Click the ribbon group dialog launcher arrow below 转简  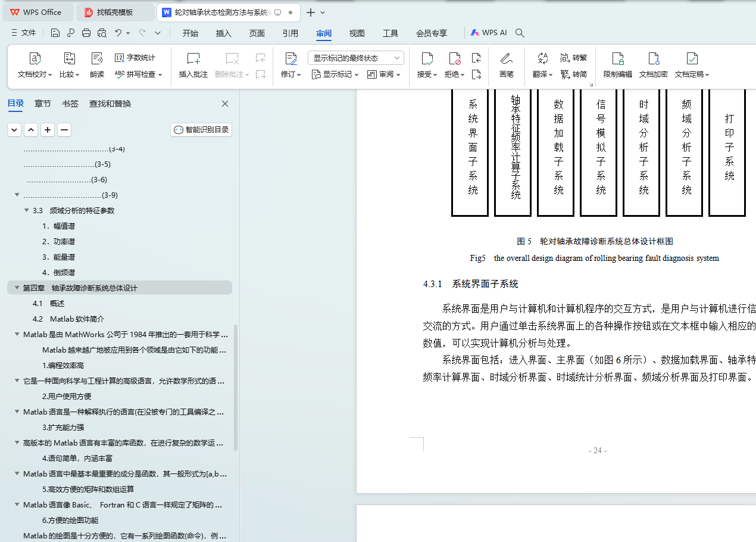click(591, 85)
